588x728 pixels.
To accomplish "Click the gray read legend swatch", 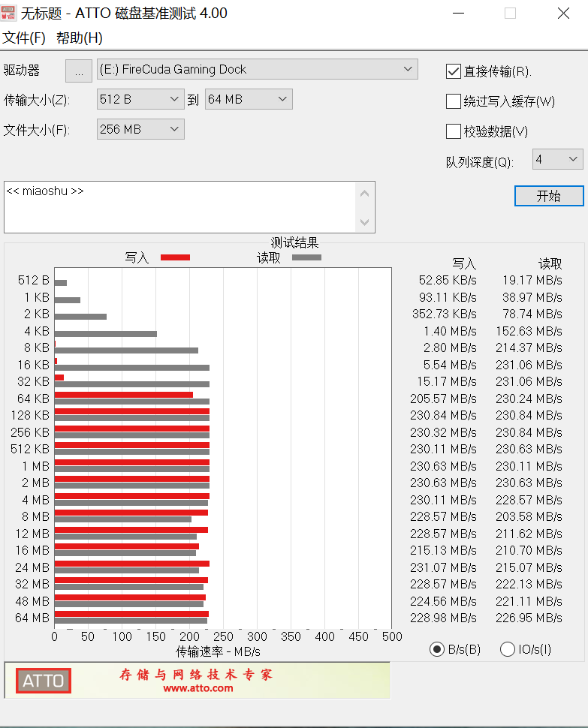I will tap(306, 257).
